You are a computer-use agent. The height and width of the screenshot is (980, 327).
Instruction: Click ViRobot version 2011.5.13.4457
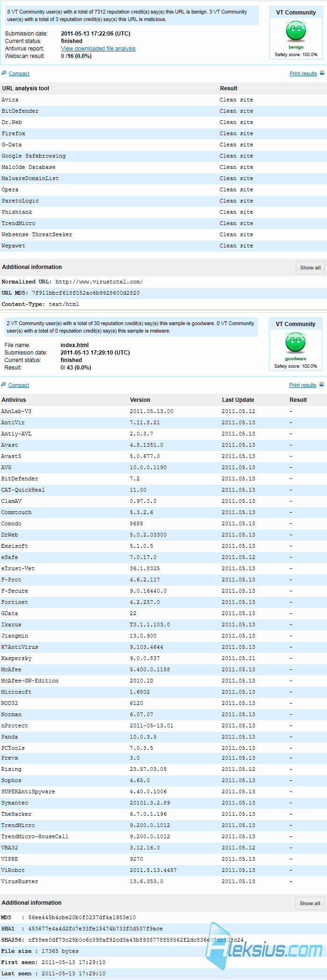[x=153, y=870]
